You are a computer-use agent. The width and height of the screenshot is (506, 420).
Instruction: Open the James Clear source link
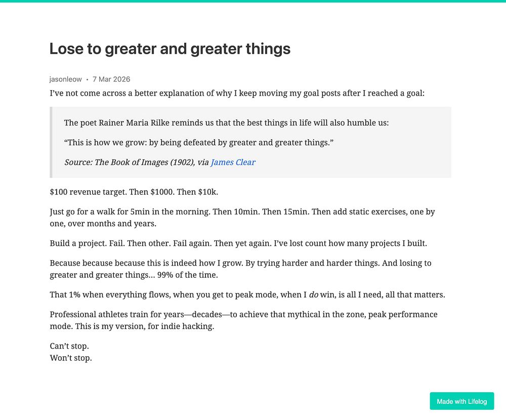233,162
